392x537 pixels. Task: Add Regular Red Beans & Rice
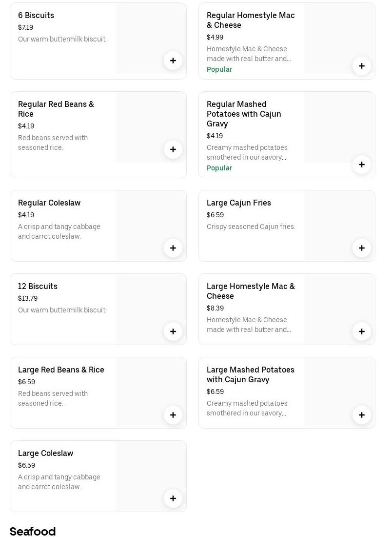(173, 149)
